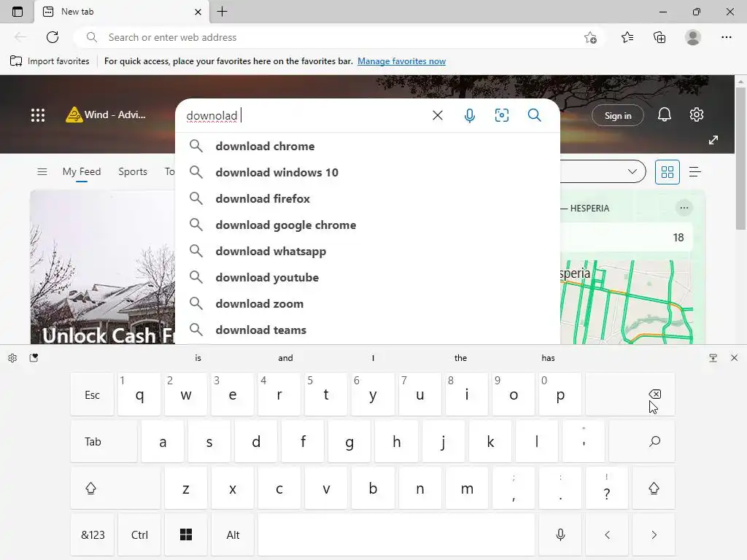747x560 pixels.
Task: Open the Wind Advisory weather alert
Action: tap(105, 114)
